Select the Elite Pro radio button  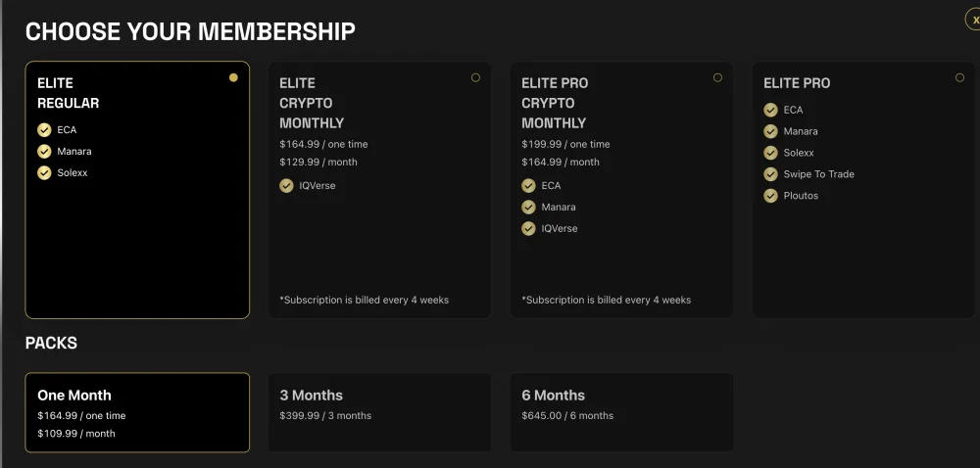coord(960,77)
